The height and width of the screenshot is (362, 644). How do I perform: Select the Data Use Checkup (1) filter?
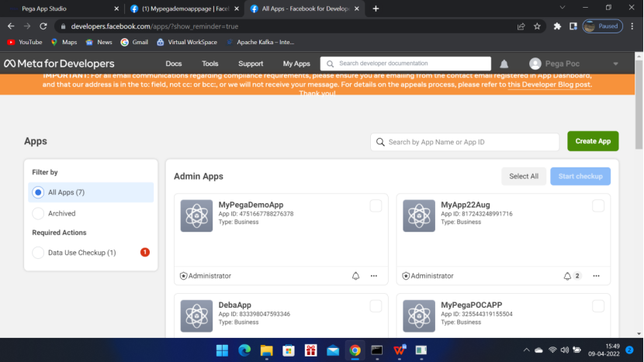tap(91, 253)
